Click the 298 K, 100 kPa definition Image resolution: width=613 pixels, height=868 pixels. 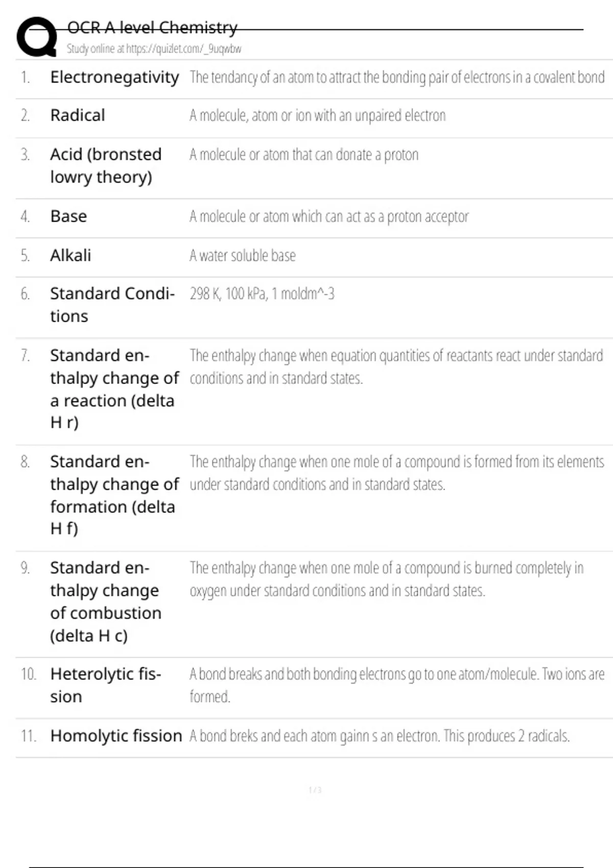[x=262, y=294]
